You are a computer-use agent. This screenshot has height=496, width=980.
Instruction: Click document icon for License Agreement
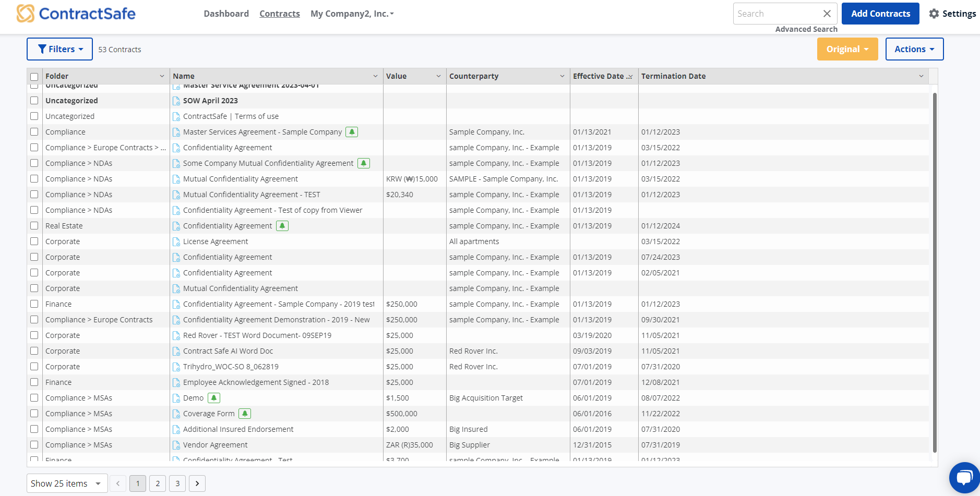point(176,241)
